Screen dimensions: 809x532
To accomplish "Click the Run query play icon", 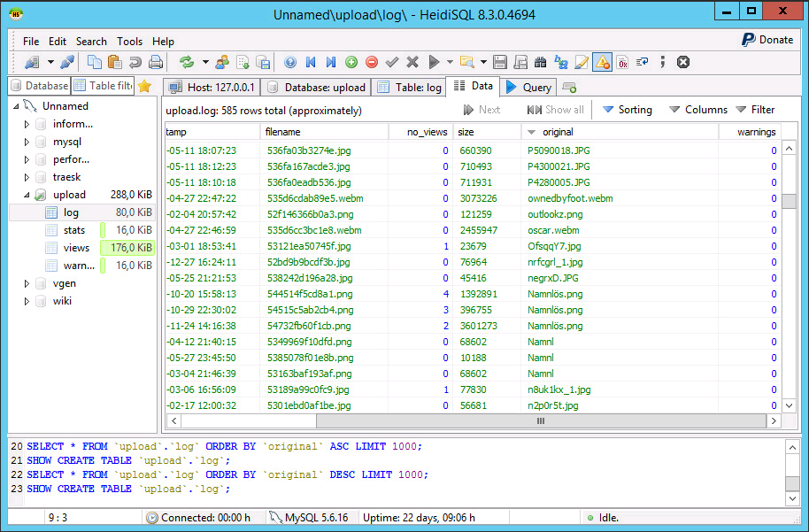I will click(x=434, y=63).
